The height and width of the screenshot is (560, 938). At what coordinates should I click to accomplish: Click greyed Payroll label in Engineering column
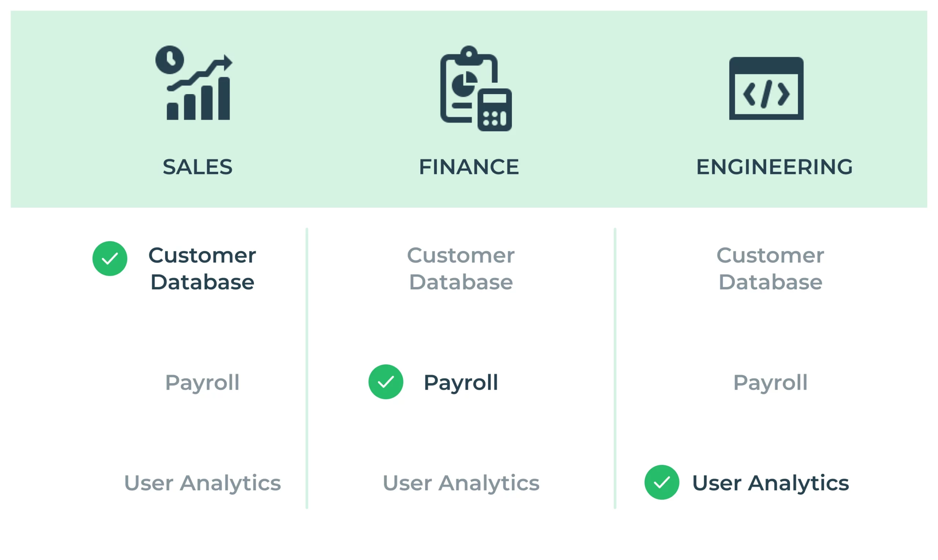click(770, 382)
